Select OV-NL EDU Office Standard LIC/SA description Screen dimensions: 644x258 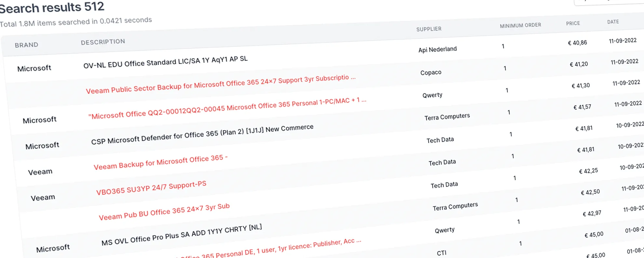click(165, 62)
